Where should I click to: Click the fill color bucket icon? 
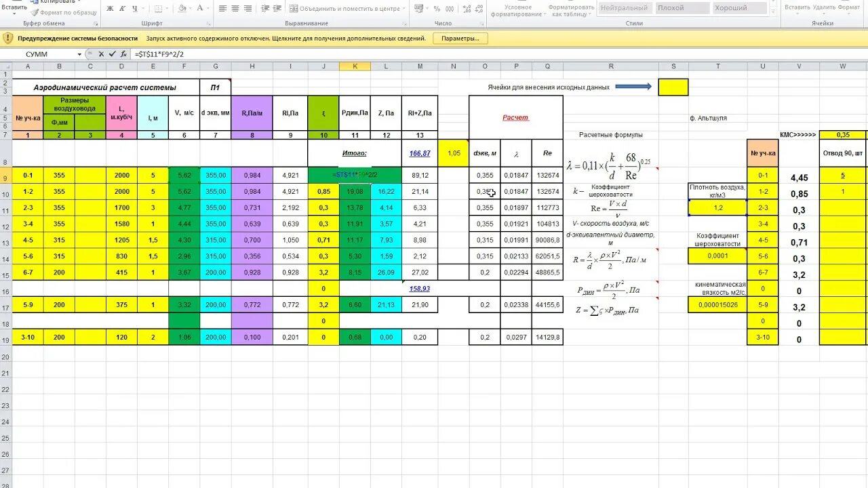181,9
